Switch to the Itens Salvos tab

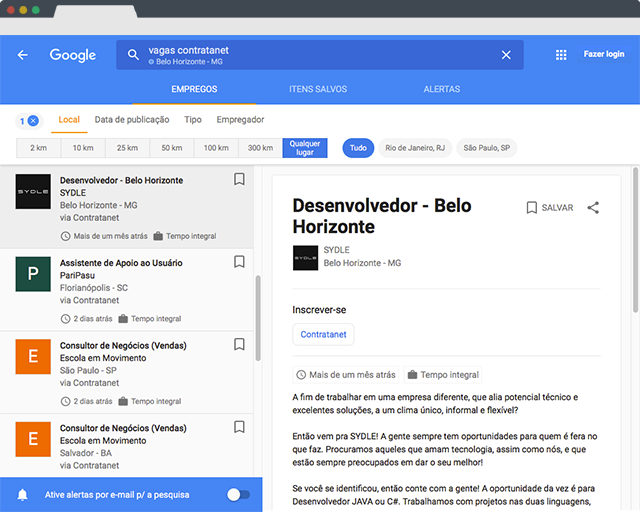(318, 89)
